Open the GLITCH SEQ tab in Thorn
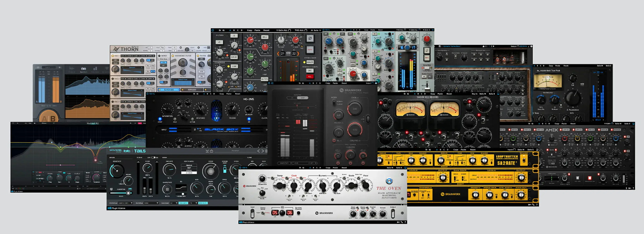This screenshot has height=234, width=644. (169, 90)
